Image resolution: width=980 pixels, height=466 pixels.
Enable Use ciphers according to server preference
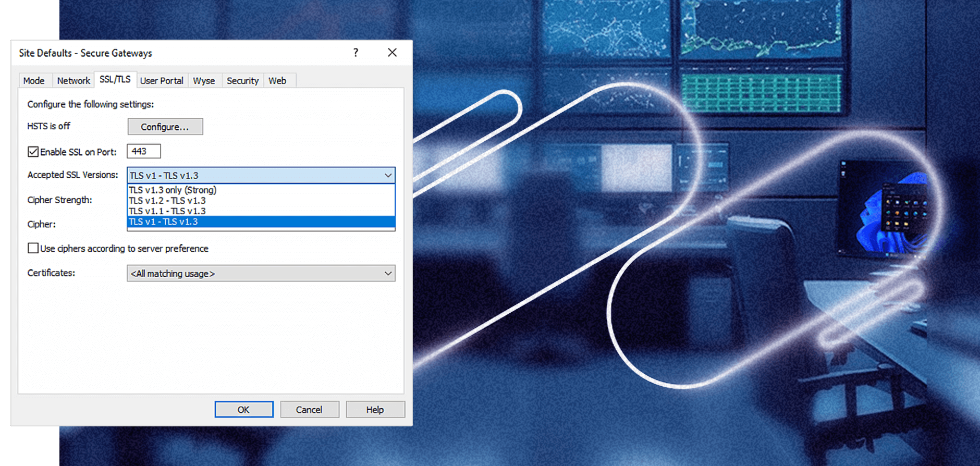(33, 248)
